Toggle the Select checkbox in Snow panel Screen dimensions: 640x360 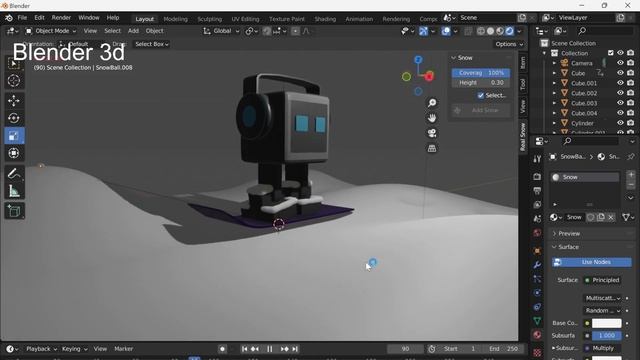pyautogui.click(x=481, y=96)
